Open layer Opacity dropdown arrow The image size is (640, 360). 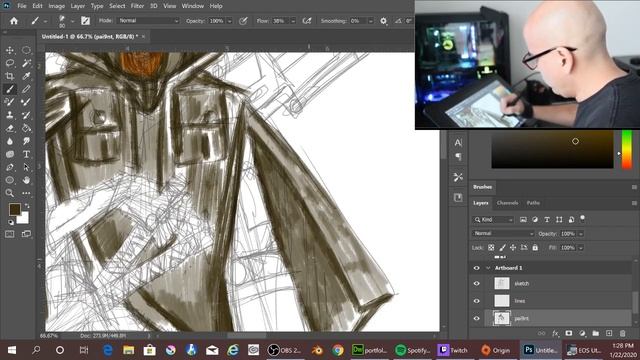point(581,234)
